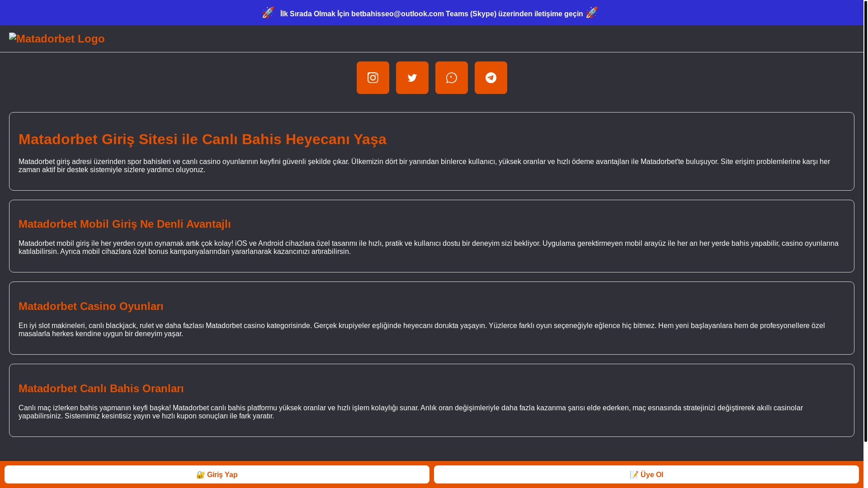Open the WhatsApp chat icon
The image size is (868, 488).
pos(451,78)
